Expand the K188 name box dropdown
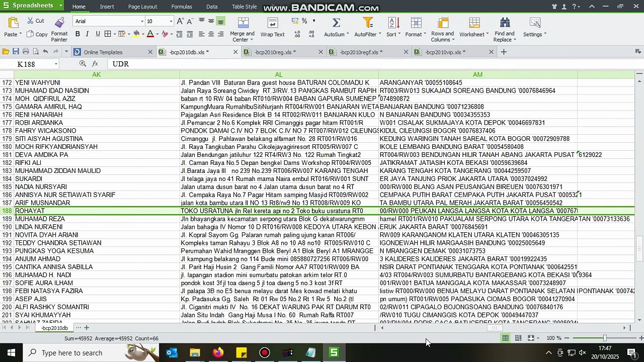The image size is (644, 362). 56,64
